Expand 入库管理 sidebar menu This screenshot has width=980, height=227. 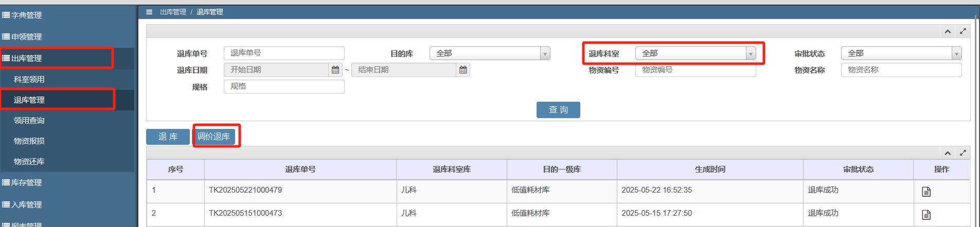pyautogui.click(x=67, y=205)
